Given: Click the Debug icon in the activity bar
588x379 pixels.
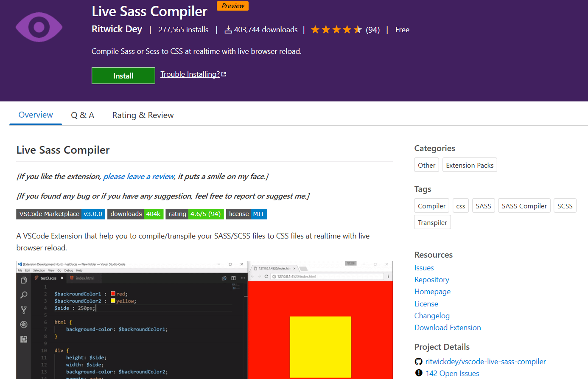Looking at the screenshot, I should coord(23,324).
